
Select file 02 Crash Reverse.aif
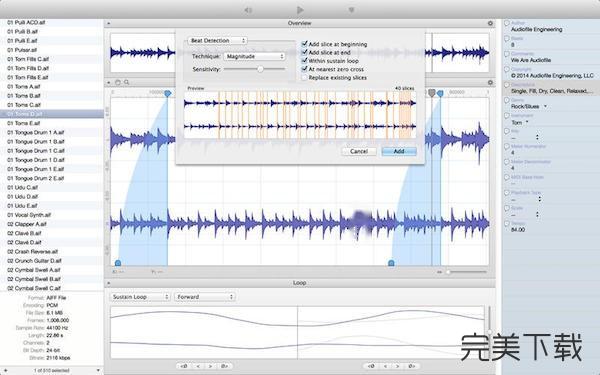(52, 252)
